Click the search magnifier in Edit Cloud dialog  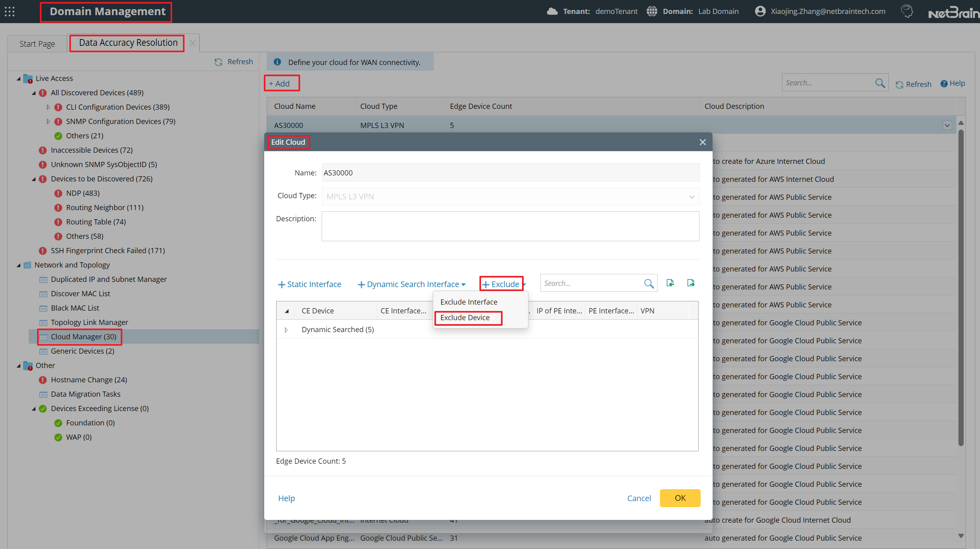coord(649,283)
